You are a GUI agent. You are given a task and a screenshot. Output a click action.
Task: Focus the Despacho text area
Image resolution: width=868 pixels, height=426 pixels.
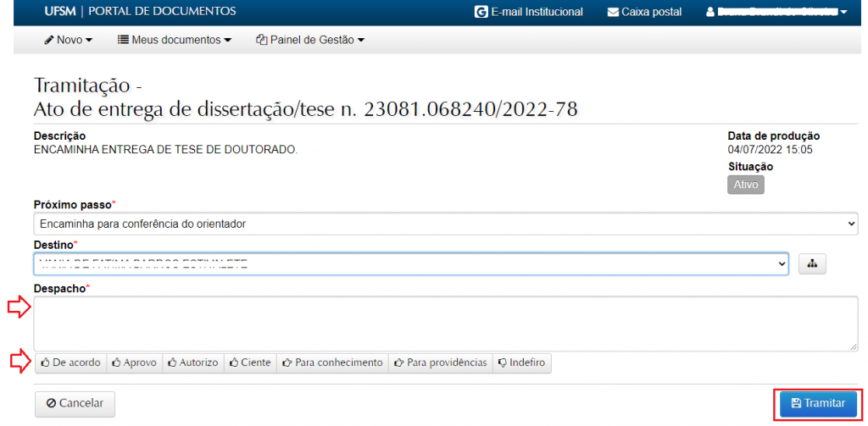click(446, 323)
